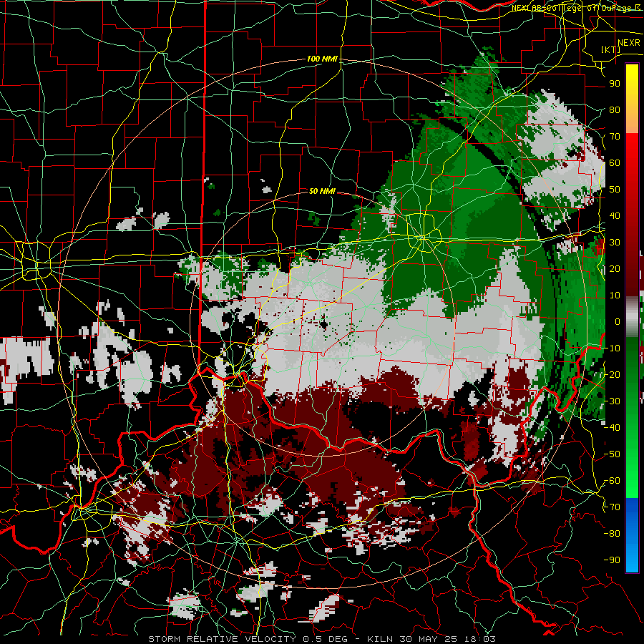Click the -70 value on the velocity scale

pos(612,507)
